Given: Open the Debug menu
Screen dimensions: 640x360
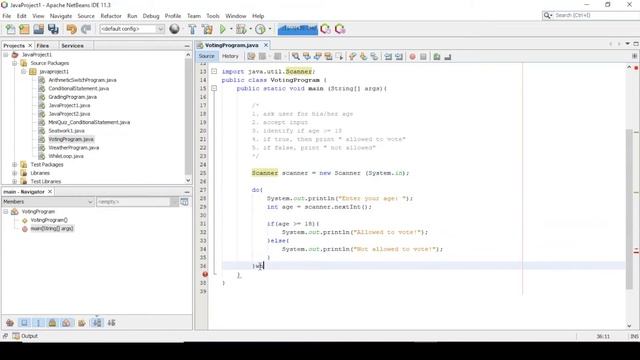Looking at the screenshot, I should point(151,16).
